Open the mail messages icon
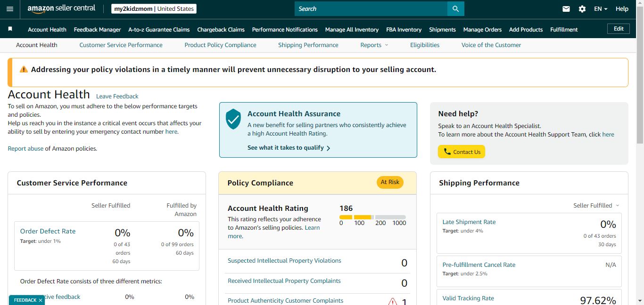This screenshot has width=644, height=305. click(x=566, y=9)
